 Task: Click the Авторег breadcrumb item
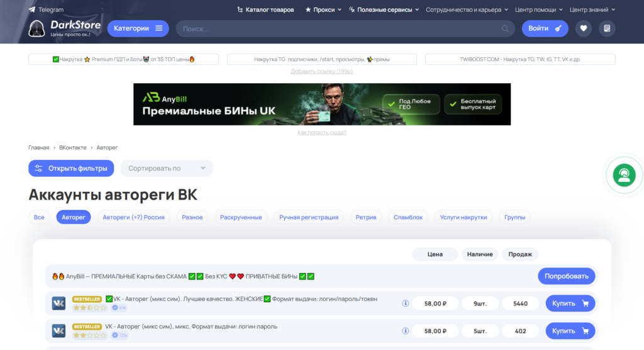(x=107, y=148)
